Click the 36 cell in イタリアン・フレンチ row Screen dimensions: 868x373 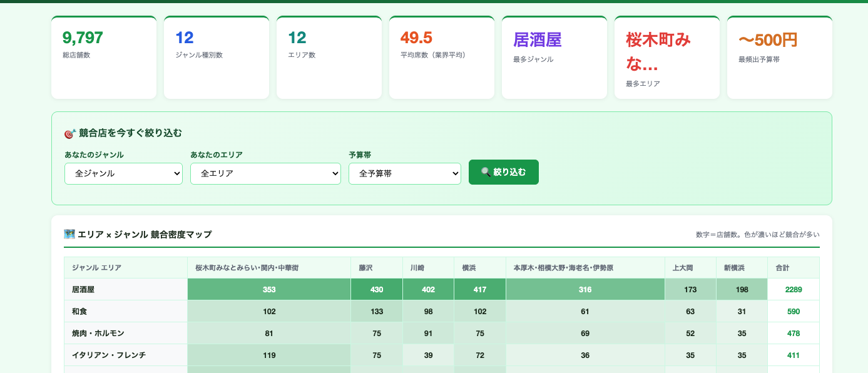pyautogui.click(x=585, y=355)
